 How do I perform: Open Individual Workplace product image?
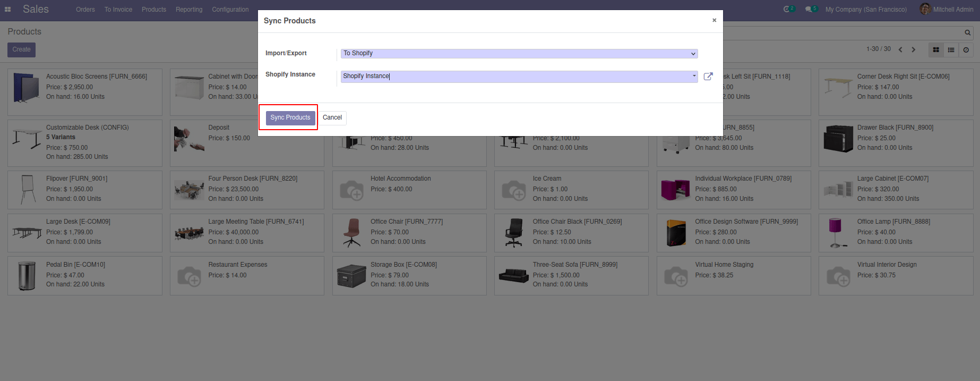tap(676, 190)
